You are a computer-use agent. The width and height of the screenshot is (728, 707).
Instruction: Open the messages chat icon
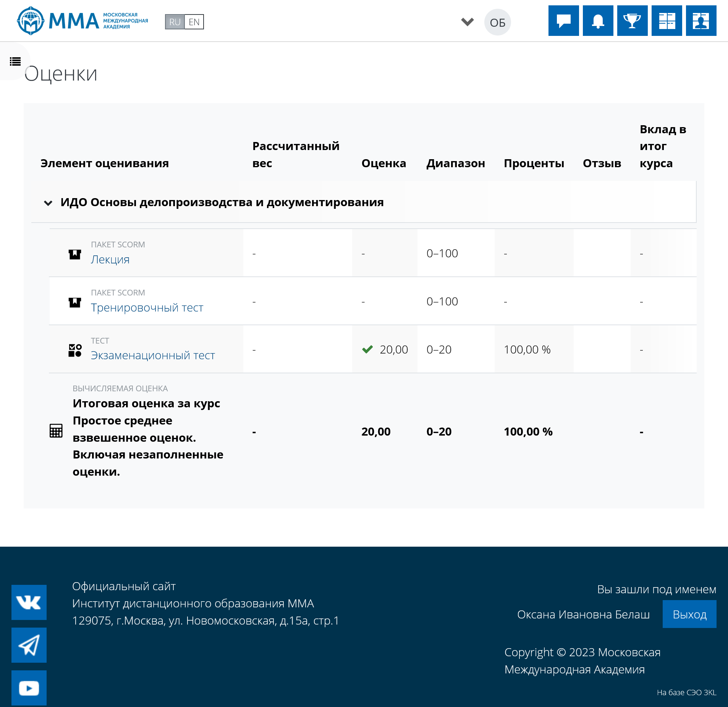click(x=563, y=21)
